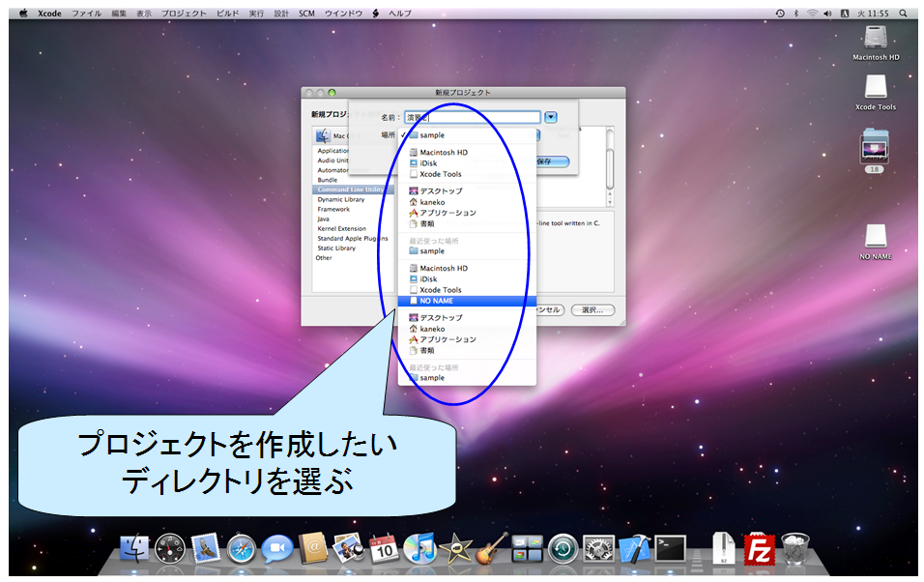Open the Apple menu
The width and height of the screenshot is (924, 582).
click(23, 13)
